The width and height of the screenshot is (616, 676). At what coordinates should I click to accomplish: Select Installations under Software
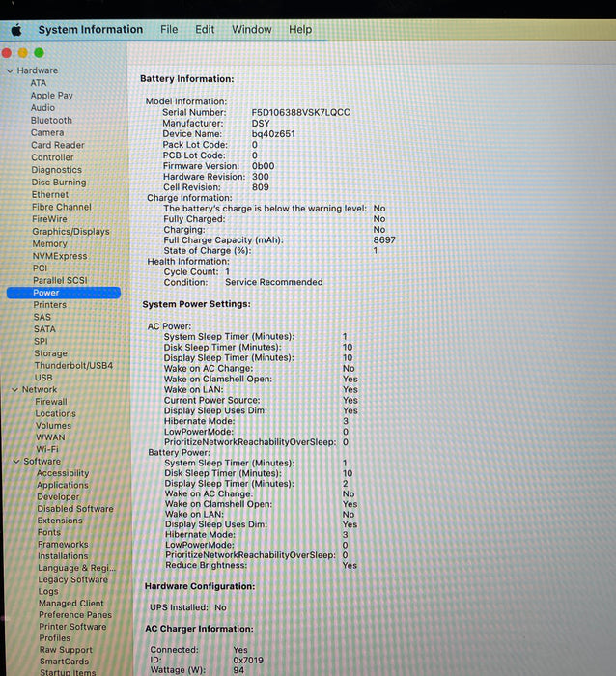[63, 556]
